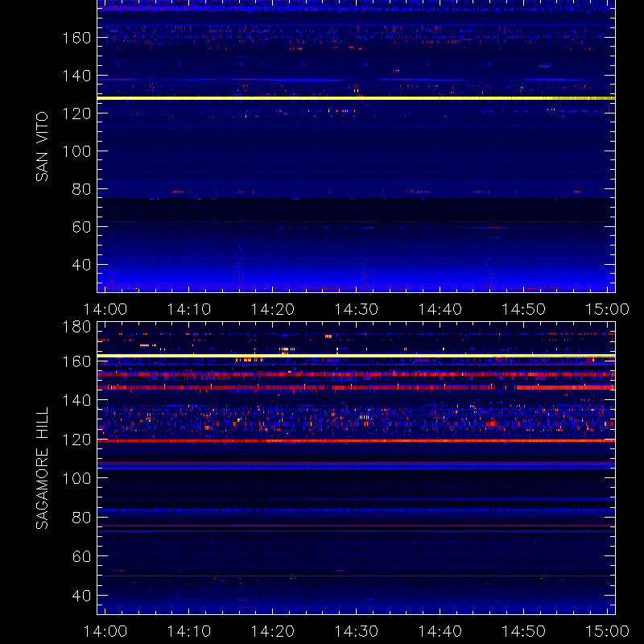Select the 80 tick label on San Vito axis
This screenshot has height=644, width=644.
tap(81, 189)
